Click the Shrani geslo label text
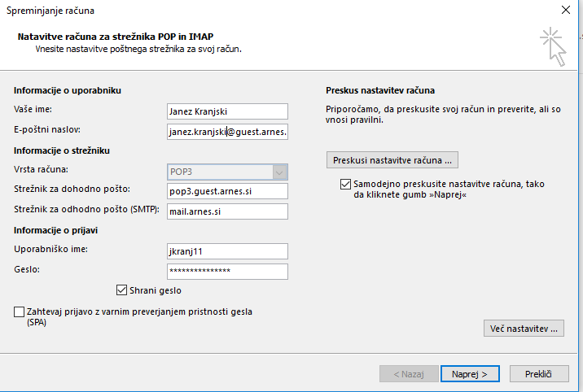The image size is (583, 392). pos(156,290)
